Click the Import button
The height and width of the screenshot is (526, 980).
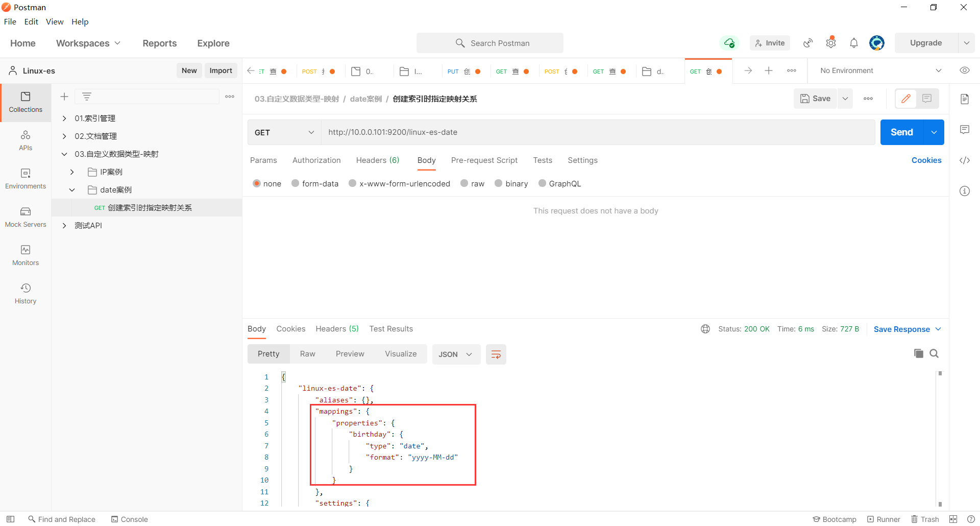point(220,70)
